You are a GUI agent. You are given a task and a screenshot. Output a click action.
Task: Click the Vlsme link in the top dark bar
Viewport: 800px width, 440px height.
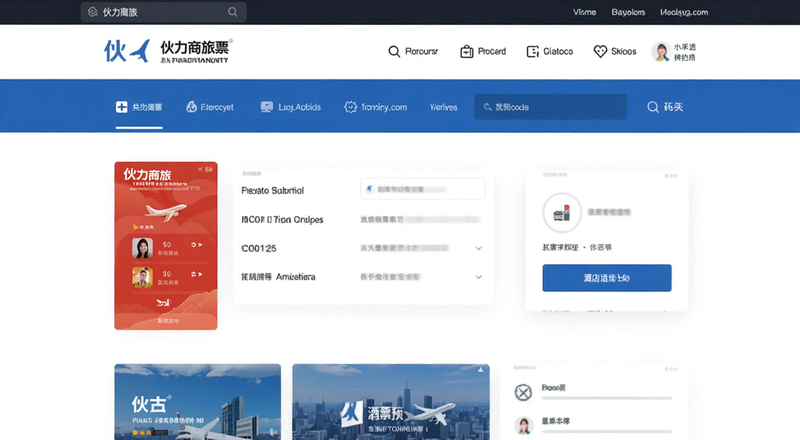tap(584, 12)
